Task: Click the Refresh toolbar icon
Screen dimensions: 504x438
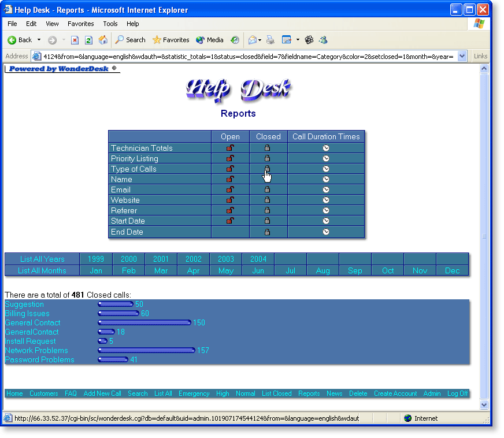Action: pos(88,40)
